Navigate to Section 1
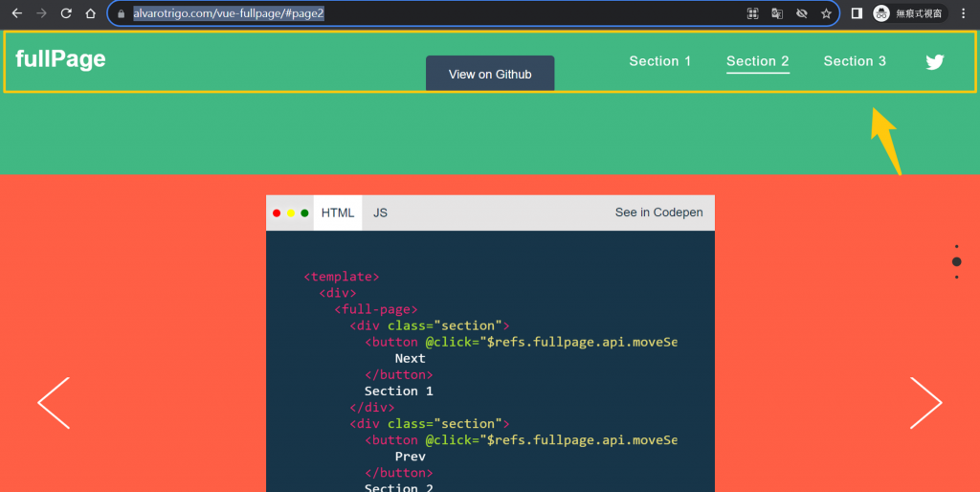This screenshot has height=492, width=980. pyautogui.click(x=660, y=61)
